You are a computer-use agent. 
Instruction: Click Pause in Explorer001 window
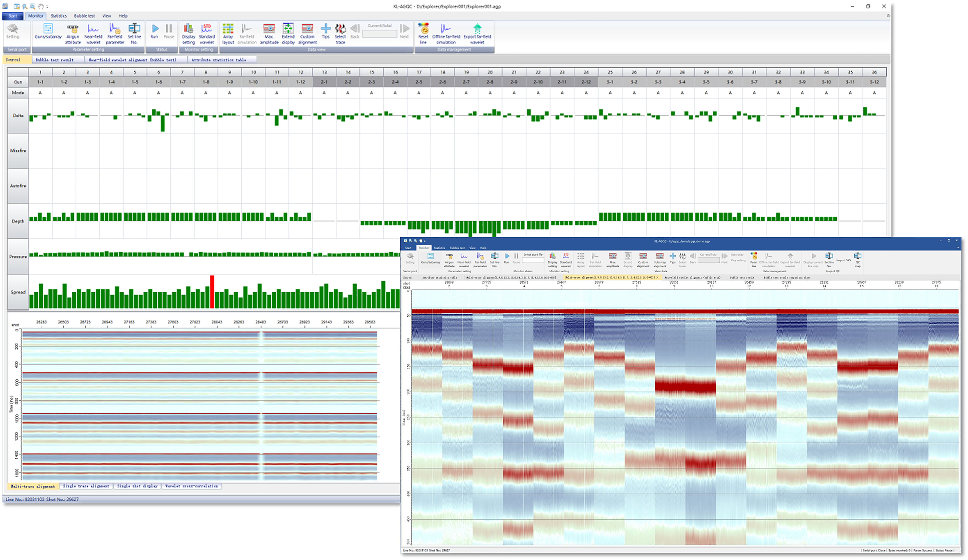point(169,31)
